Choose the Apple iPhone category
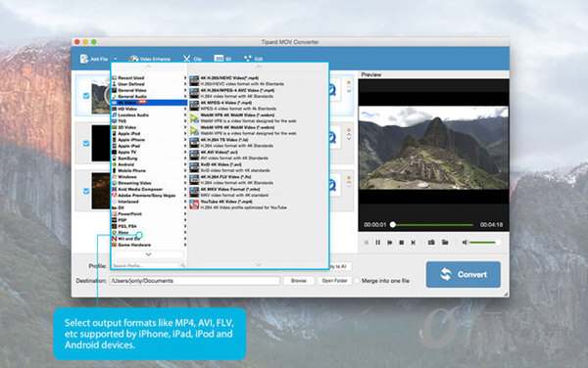 click(x=149, y=140)
